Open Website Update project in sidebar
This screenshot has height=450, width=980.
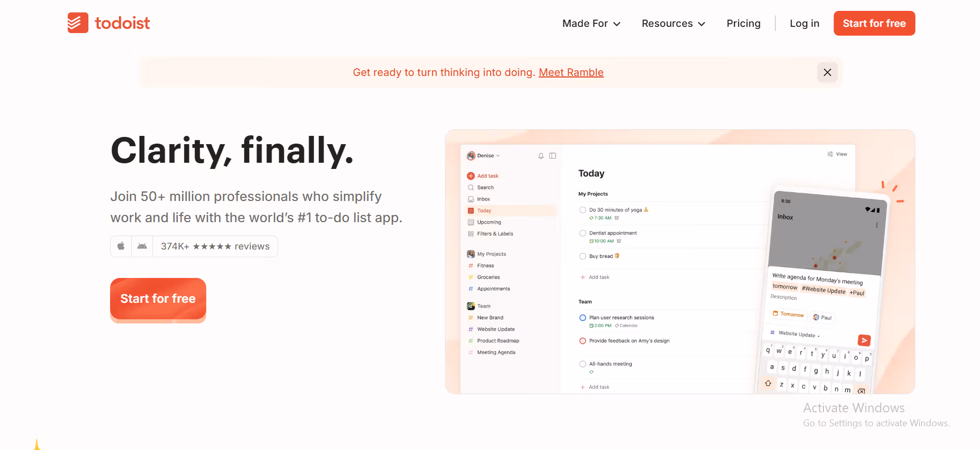pyautogui.click(x=496, y=329)
